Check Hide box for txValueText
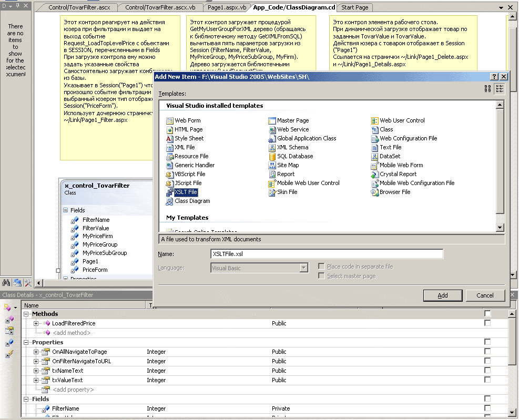Viewport: 519px width, 420px height. click(487, 380)
